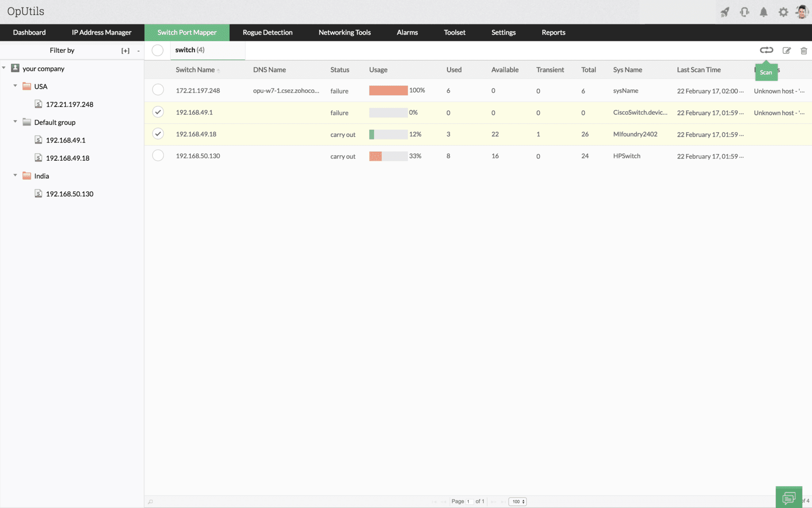Switch to the Rogue Detection tab

pyautogui.click(x=268, y=33)
